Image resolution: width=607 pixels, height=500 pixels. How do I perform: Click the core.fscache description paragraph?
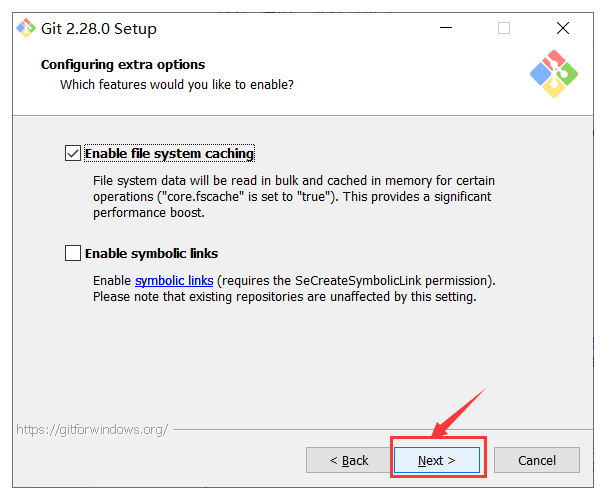(294, 197)
